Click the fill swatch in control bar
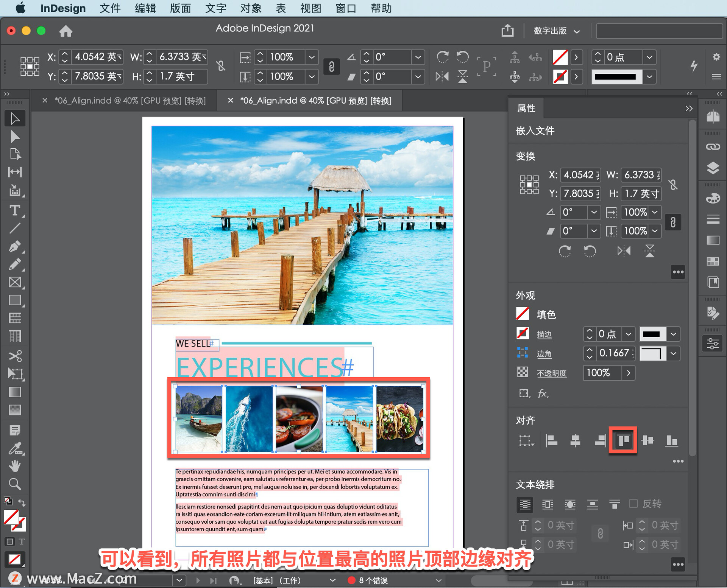This screenshot has height=588, width=727. coord(560,57)
